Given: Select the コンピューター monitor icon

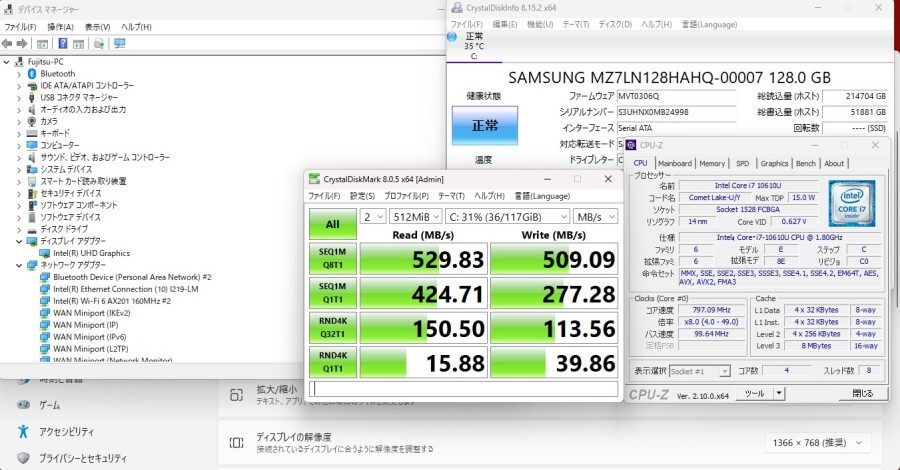Looking at the screenshot, I should [x=32, y=145].
